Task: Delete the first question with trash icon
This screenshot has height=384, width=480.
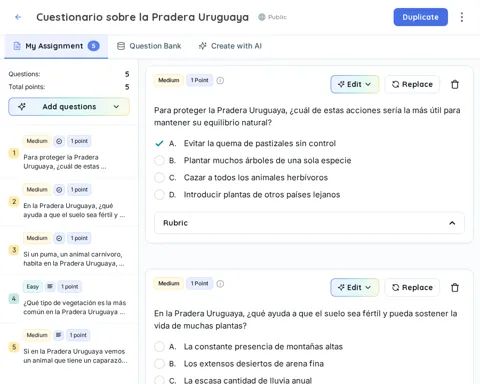Action: pos(455,84)
